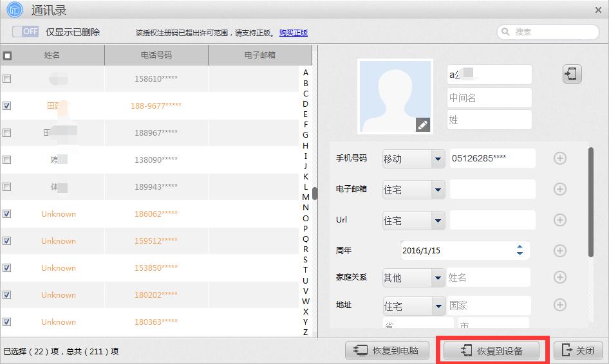Uncheck the Unknown row 153850*****
This screenshot has height=364, width=609.
coord(6,268)
